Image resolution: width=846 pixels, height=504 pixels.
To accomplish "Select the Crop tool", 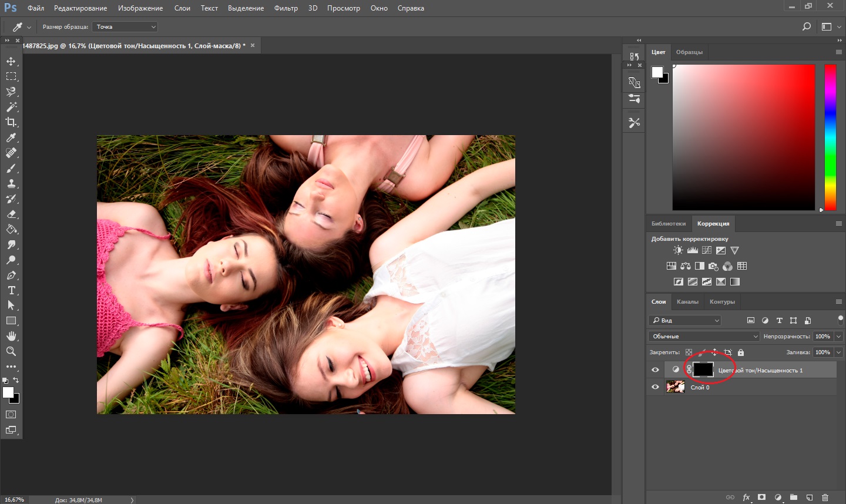I will tap(11, 122).
